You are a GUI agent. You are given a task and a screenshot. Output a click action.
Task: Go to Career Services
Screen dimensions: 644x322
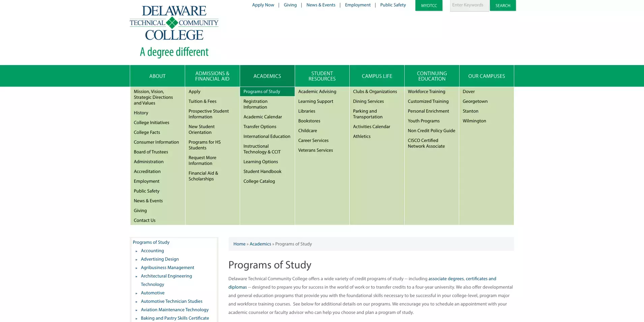313,140
